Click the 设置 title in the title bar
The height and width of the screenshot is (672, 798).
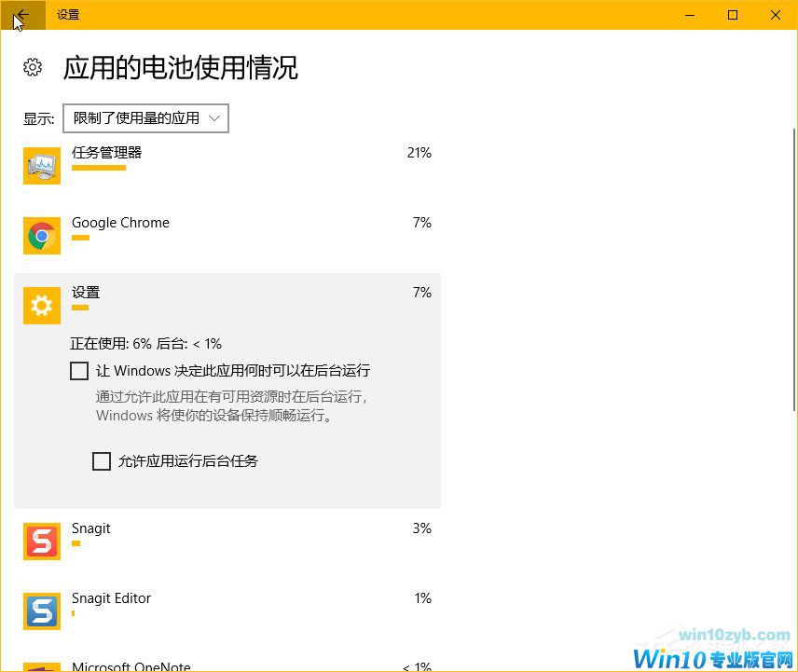click(67, 15)
